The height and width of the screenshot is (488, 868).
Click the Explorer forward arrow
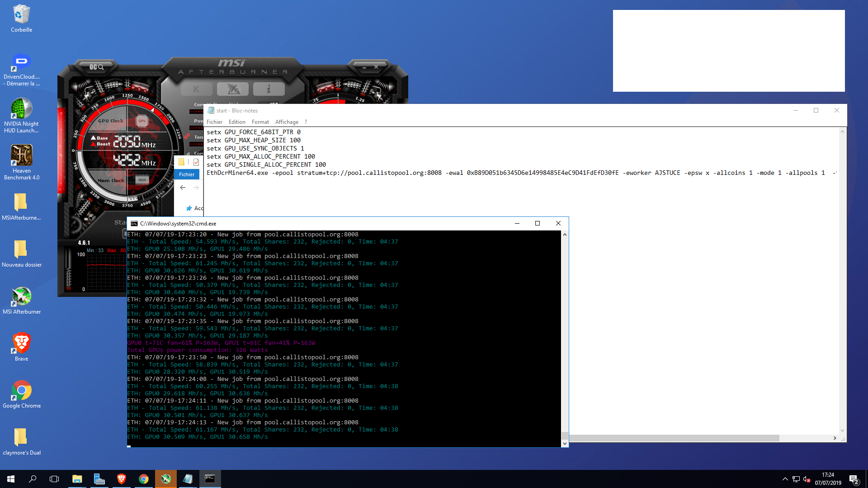point(196,188)
